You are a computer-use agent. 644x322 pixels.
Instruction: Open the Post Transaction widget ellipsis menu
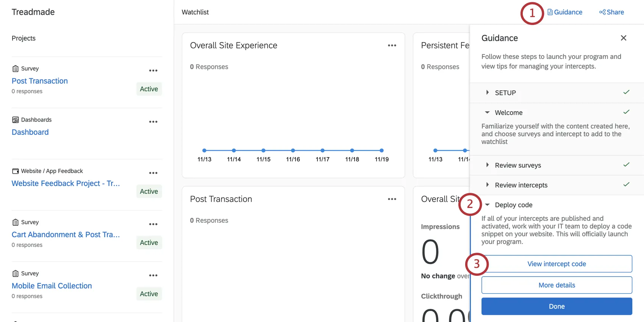pyautogui.click(x=392, y=199)
